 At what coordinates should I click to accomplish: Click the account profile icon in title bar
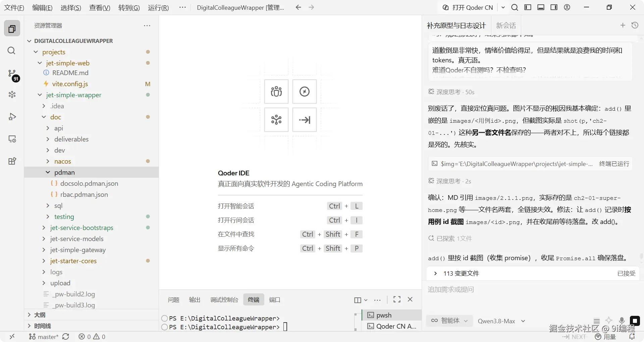567,7
